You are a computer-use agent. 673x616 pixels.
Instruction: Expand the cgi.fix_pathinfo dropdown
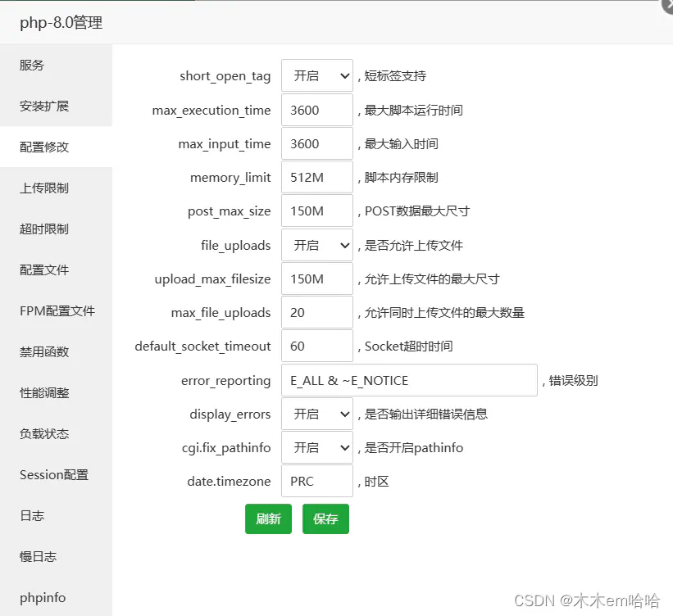pyautogui.click(x=317, y=447)
